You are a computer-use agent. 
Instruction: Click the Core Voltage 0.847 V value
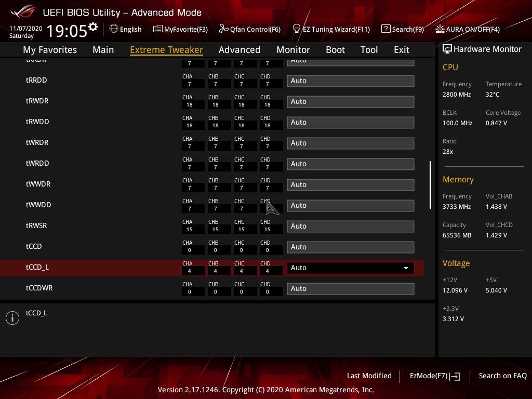[x=496, y=123]
